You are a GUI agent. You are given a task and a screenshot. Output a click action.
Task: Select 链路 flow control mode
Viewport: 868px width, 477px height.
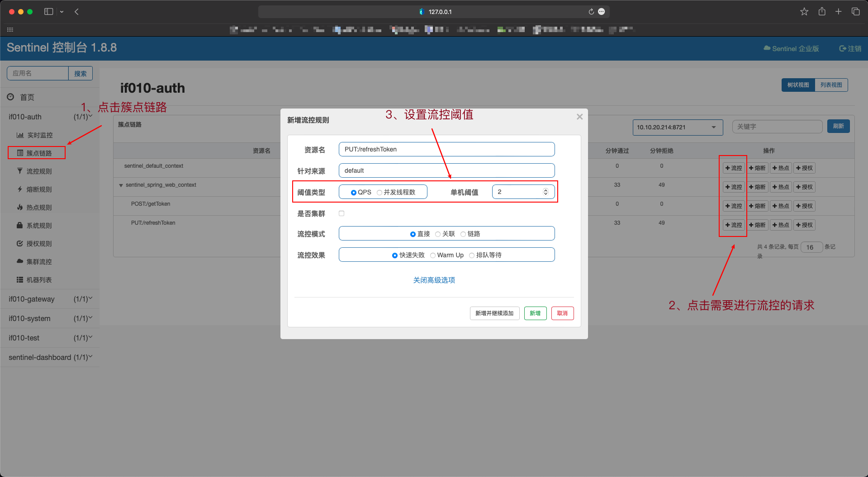point(463,234)
